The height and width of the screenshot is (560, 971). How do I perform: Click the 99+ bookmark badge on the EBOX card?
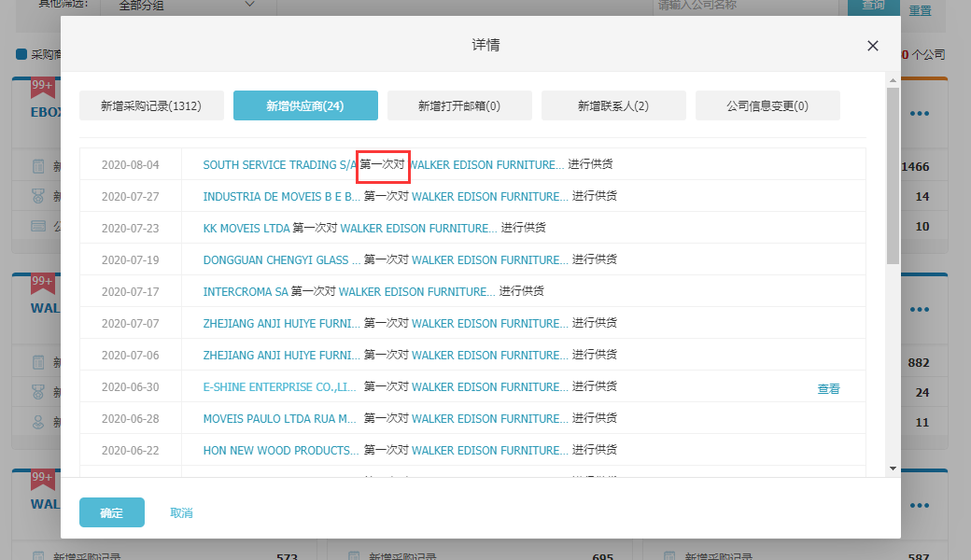tap(42, 87)
